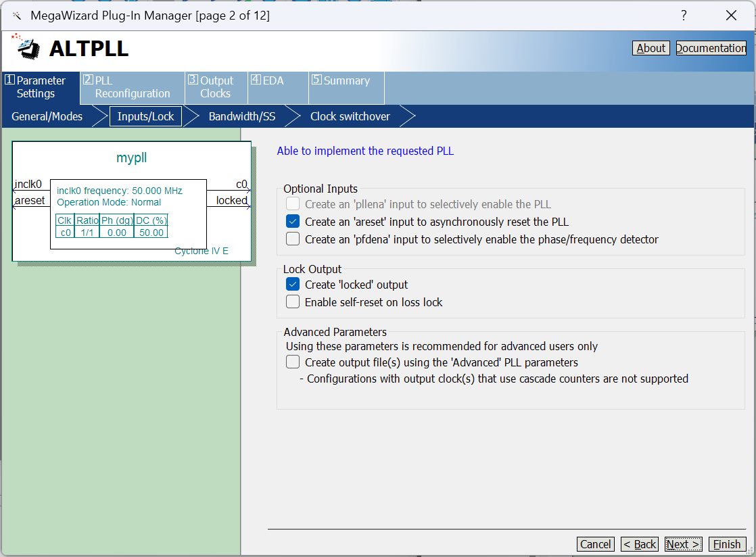Go to previous page with Back

(640, 544)
